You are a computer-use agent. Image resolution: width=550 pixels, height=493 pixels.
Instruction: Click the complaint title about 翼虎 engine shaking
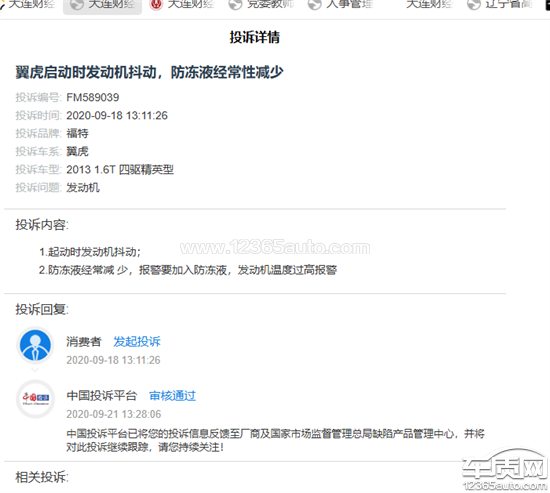pyautogui.click(x=149, y=72)
